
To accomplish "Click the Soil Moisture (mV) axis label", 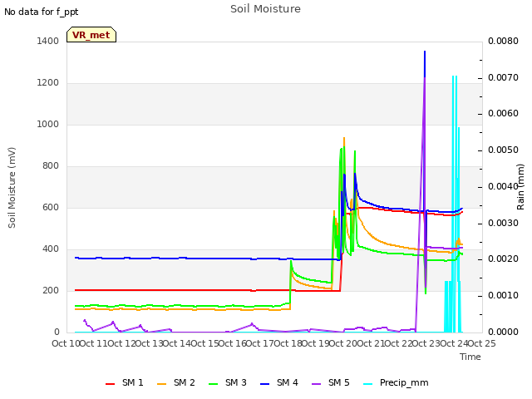I will [12, 188].
